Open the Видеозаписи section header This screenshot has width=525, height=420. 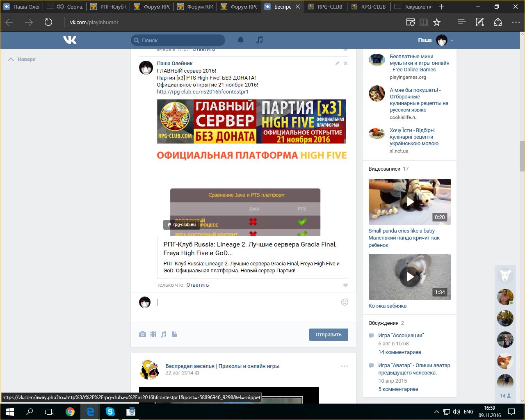tap(384, 169)
